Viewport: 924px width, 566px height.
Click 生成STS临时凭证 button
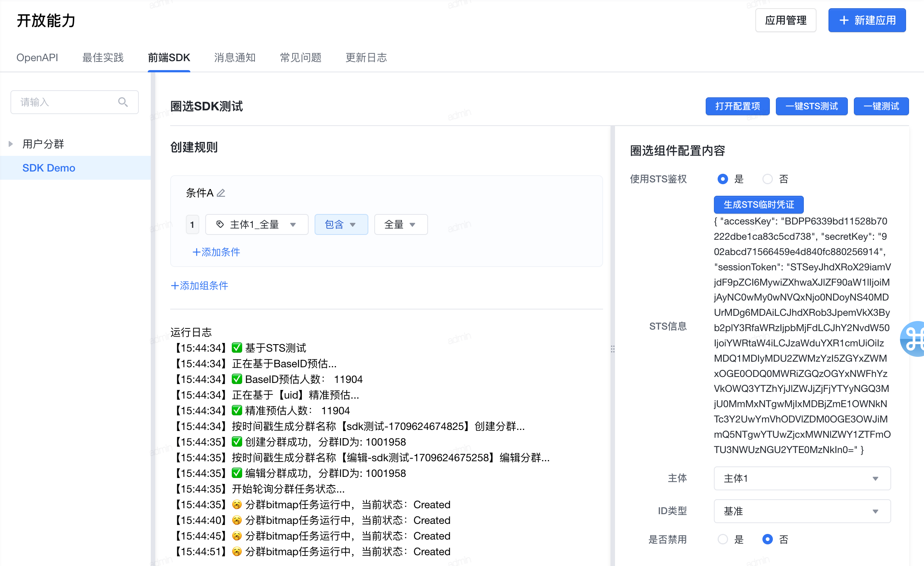758,205
